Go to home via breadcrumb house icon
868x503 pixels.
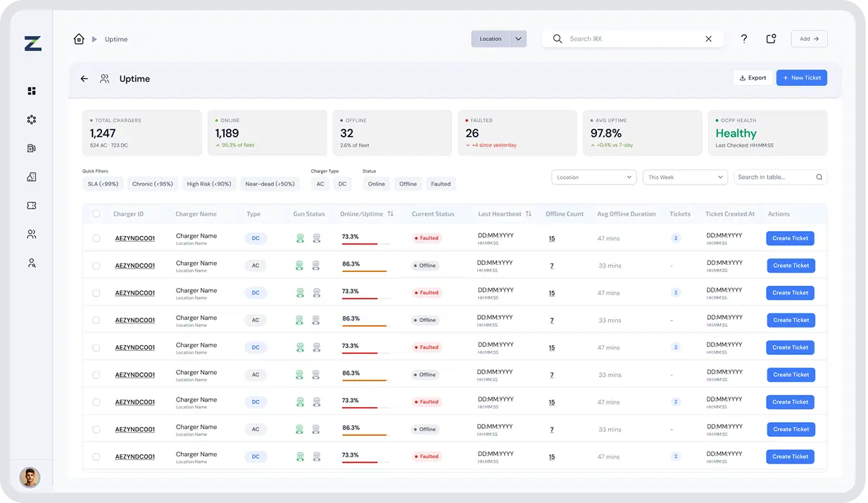[79, 39]
